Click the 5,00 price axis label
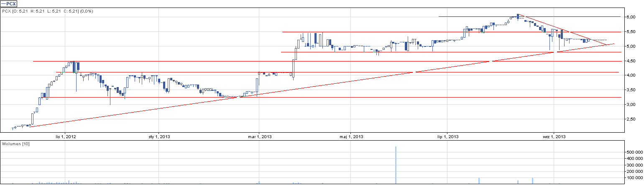The height and width of the screenshot is (185, 644). point(631,46)
